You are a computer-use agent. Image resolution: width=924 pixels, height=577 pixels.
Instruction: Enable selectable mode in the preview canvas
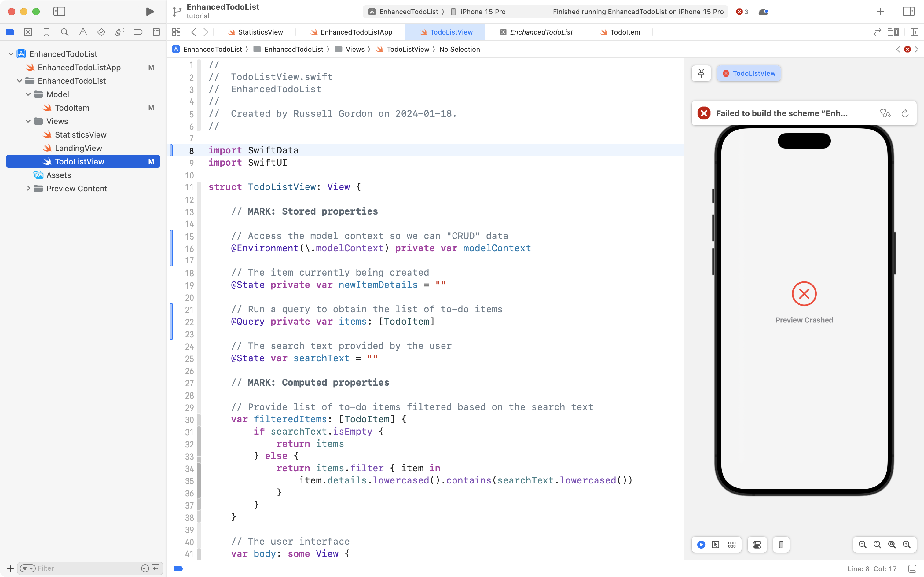pos(715,545)
